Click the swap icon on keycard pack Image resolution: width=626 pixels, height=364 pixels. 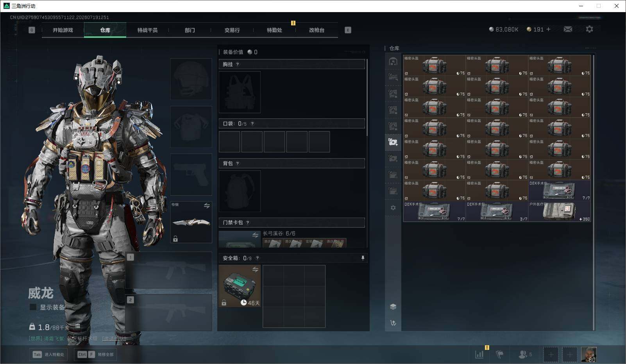pyautogui.click(x=255, y=235)
